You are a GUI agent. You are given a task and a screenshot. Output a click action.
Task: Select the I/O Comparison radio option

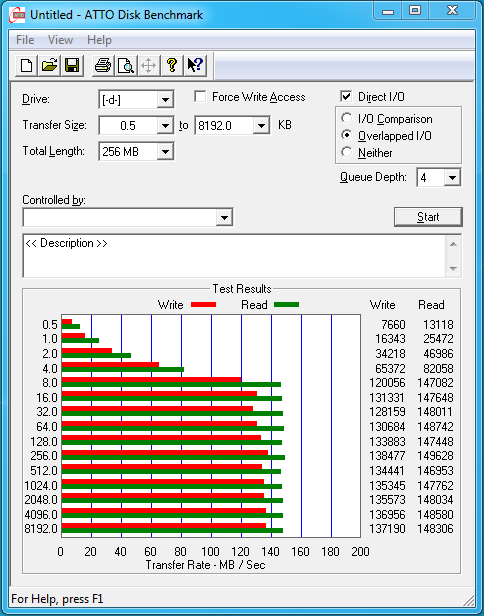click(346, 118)
